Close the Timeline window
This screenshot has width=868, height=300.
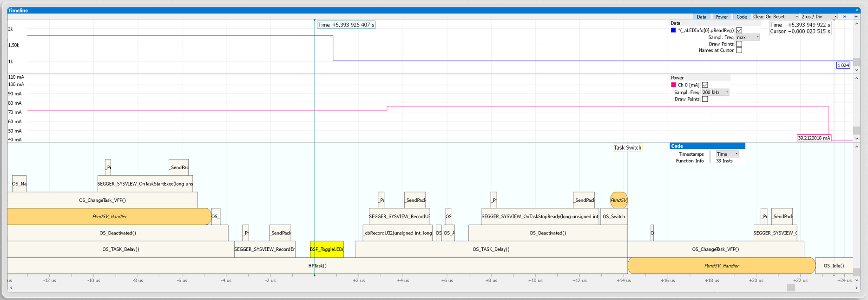point(857,10)
